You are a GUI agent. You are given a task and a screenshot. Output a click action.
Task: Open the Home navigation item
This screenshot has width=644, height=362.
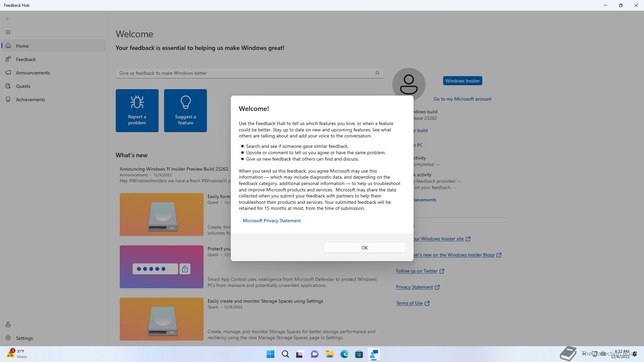click(x=54, y=46)
